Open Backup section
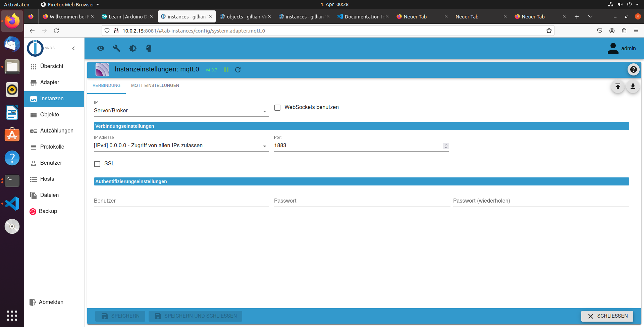 pyautogui.click(x=54, y=211)
